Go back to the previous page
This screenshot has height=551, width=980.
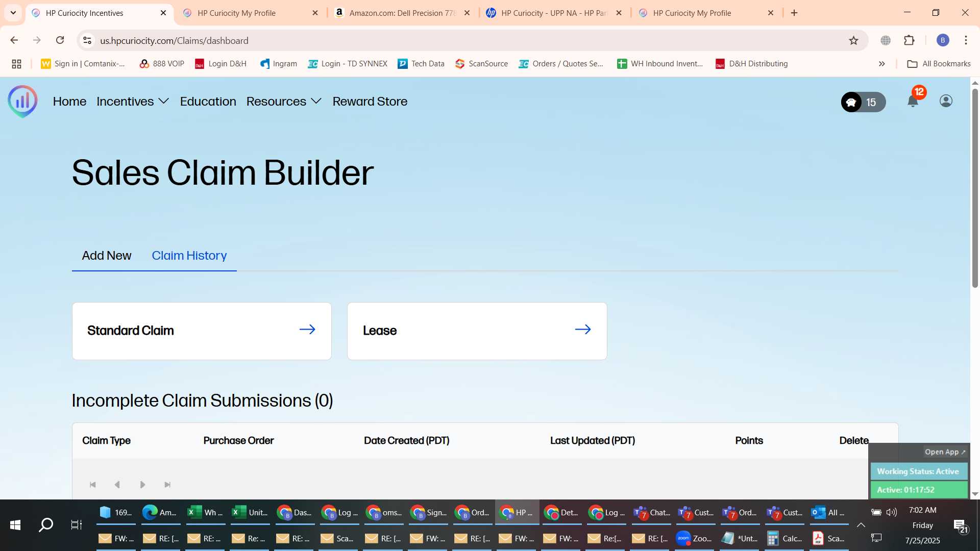click(14, 40)
